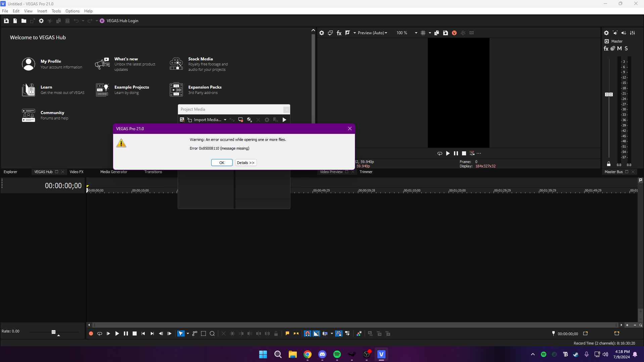Click the Insert Region icon

(296, 333)
